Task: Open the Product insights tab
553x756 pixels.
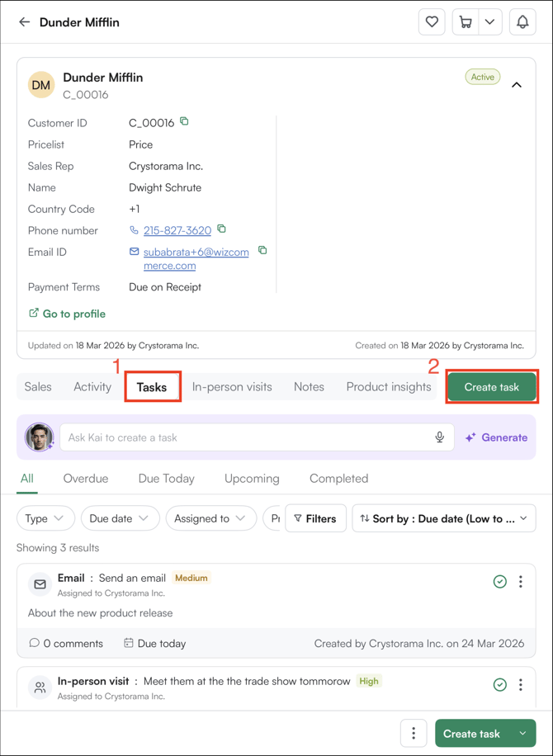Action: (x=389, y=387)
